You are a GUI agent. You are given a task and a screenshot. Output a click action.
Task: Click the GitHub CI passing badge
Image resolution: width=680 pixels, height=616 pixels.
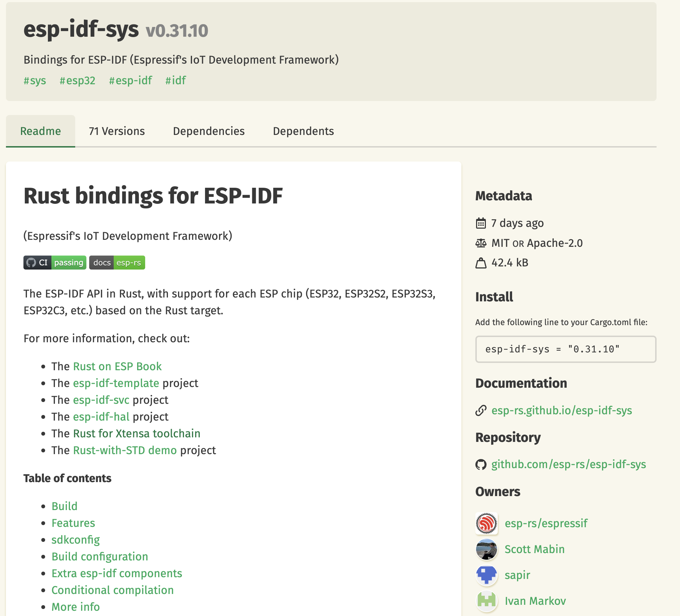coord(55,263)
